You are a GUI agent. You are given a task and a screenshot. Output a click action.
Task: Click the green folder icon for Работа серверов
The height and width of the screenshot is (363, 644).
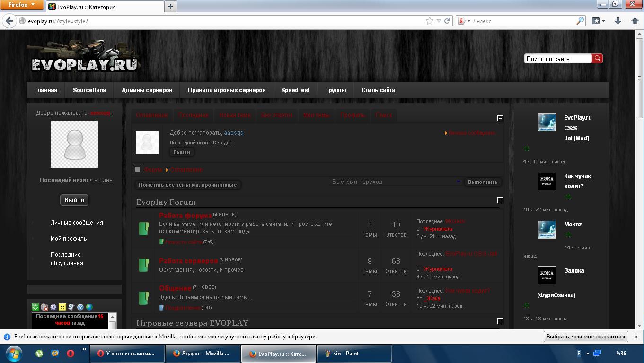(144, 265)
